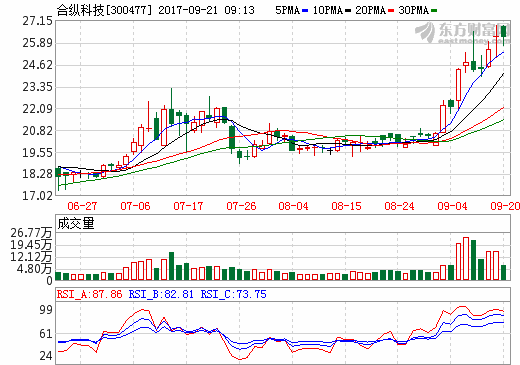Screen dimensions: 520x365
Task: Click the 18.28 price axis label
Action: point(37,174)
